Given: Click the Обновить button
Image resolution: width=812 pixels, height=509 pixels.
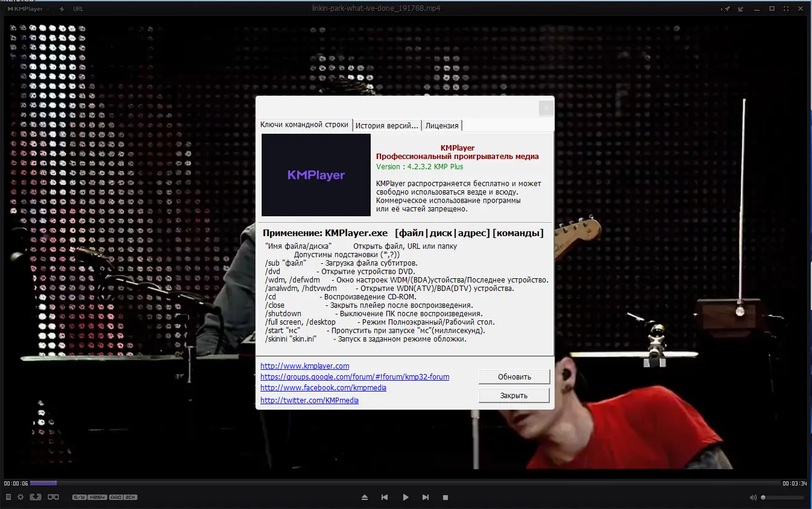Looking at the screenshot, I should [x=514, y=376].
